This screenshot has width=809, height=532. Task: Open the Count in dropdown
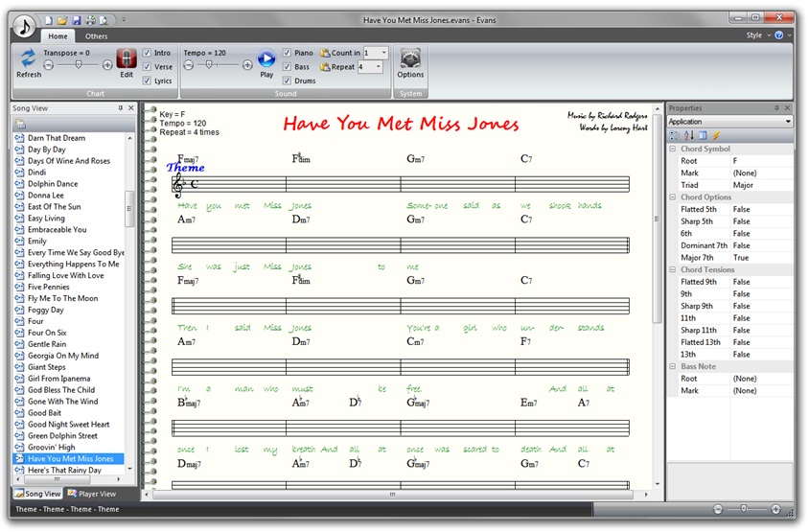click(x=383, y=53)
